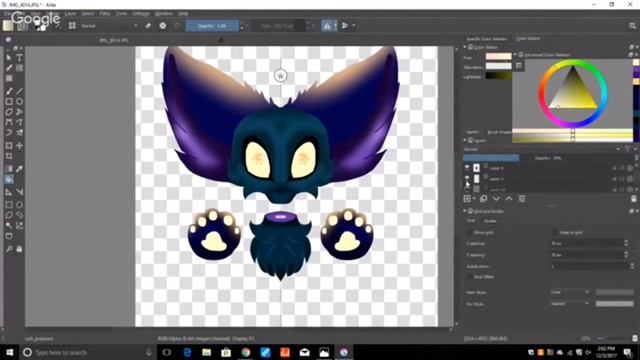Select the Contiguous Selection wand tool

9,225
